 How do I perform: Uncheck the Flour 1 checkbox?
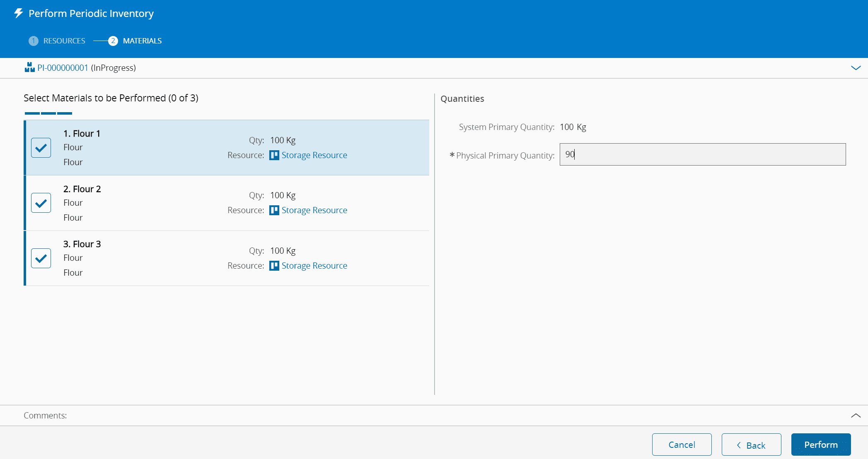pyautogui.click(x=41, y=148)
